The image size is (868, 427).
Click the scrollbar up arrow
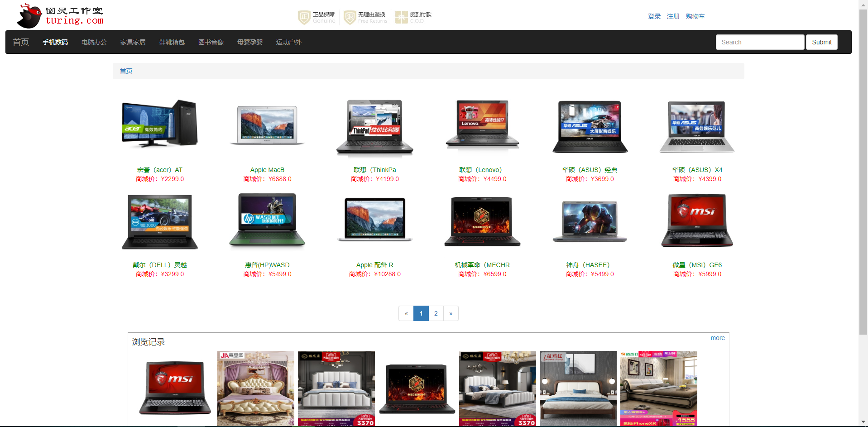863,4
